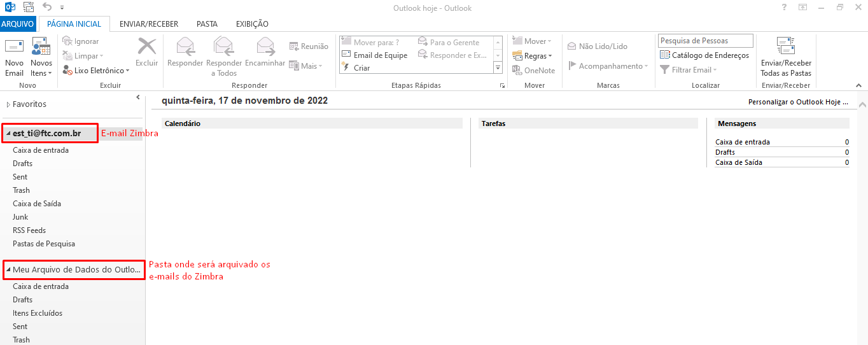Click the OneNote button
Image resolution: width=868 pixels, height=345 pixels.
coord(534,71)
